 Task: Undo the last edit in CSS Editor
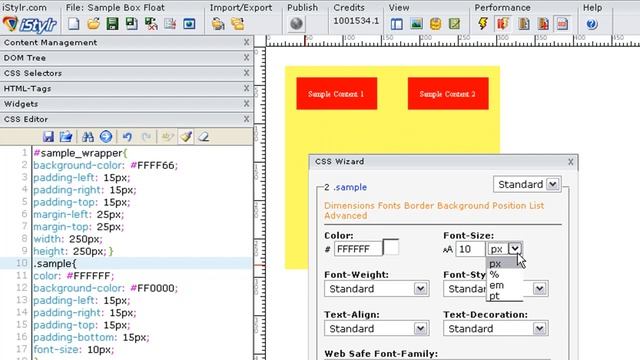point(127,136)
